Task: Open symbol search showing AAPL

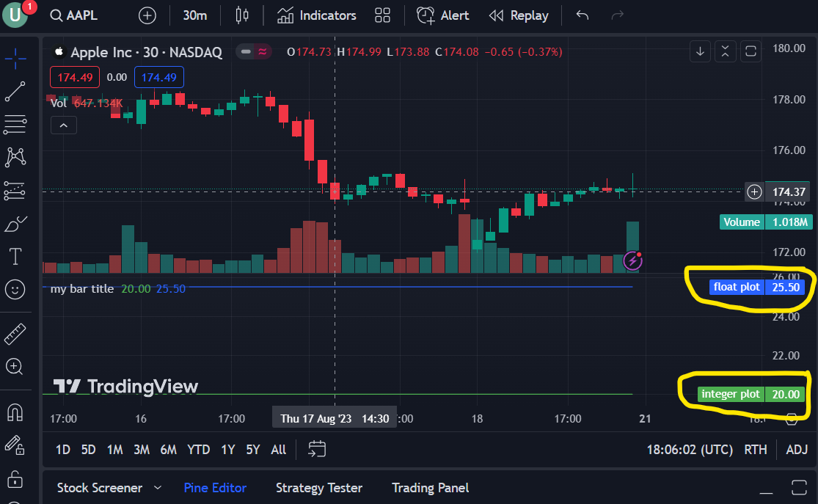Action: click(x=74, y=15)
